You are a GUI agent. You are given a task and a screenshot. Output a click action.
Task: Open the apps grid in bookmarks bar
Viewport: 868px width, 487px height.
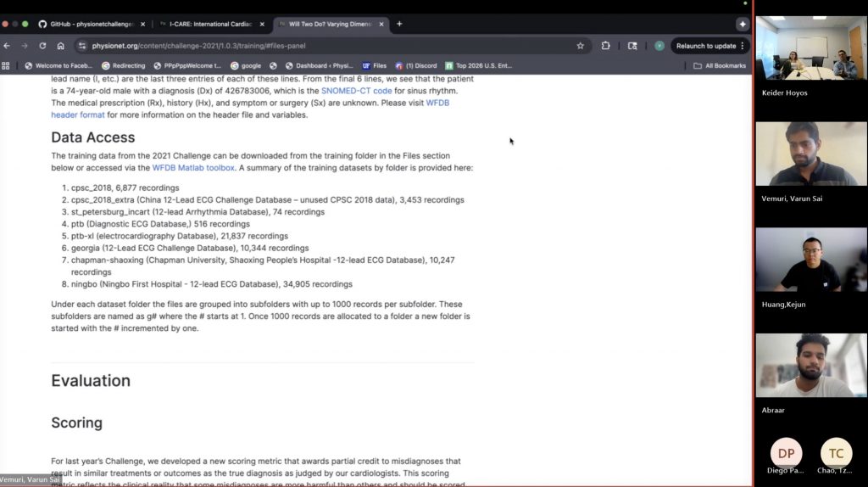pos(7,65)
